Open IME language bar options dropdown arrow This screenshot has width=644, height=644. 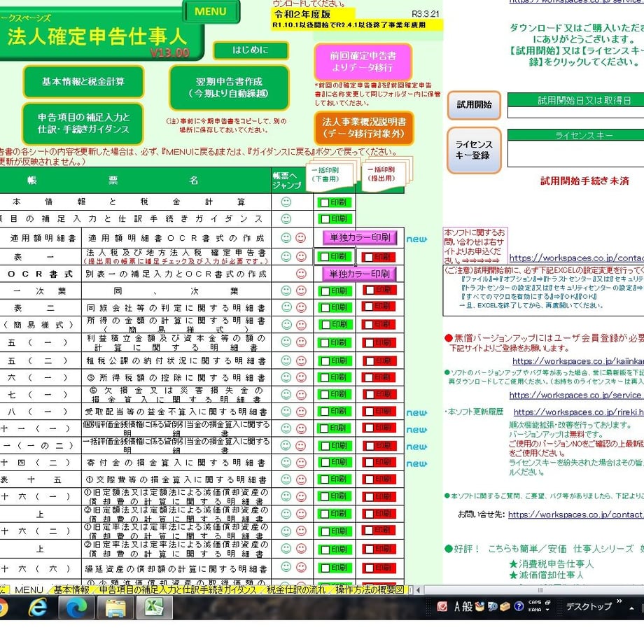pyautogui.click(x=547, y=610)
